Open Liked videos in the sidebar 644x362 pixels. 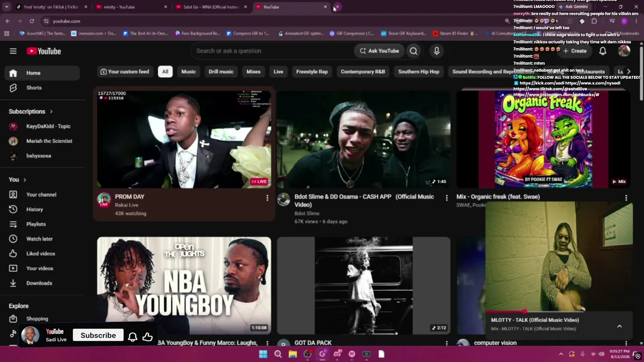43,253
